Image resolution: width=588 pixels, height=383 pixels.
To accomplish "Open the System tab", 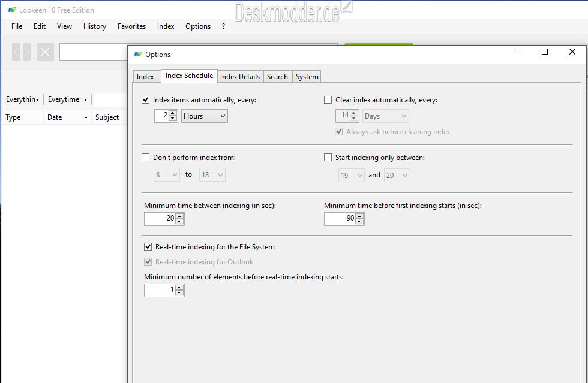I will 307,77.
